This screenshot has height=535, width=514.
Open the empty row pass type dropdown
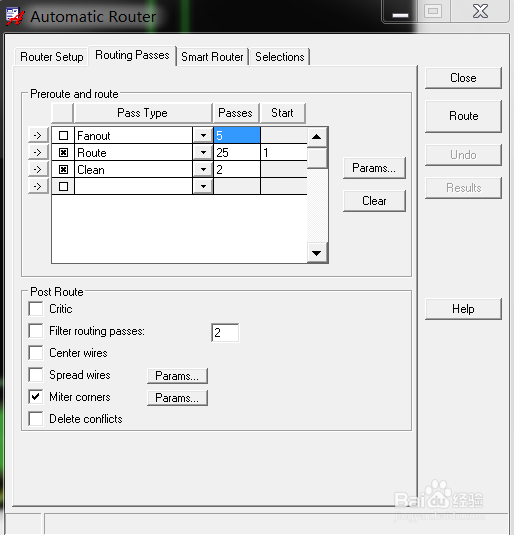[x=203, y=186]
